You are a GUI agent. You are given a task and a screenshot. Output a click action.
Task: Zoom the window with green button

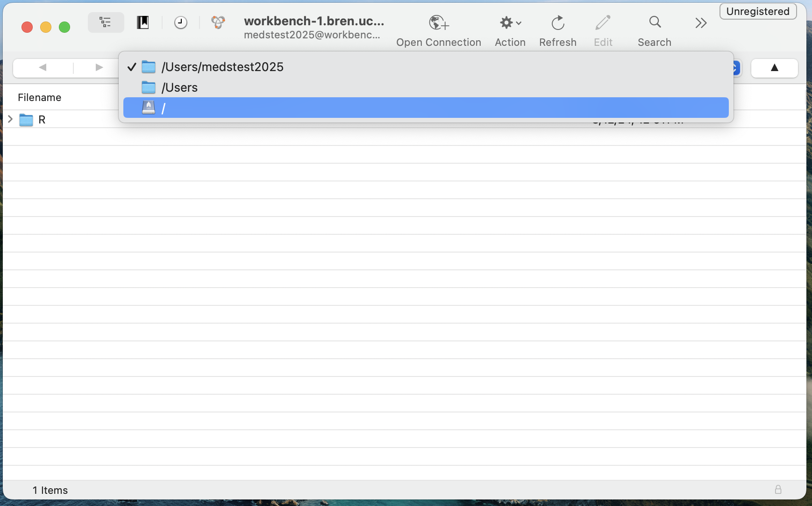tap(64, 27)
